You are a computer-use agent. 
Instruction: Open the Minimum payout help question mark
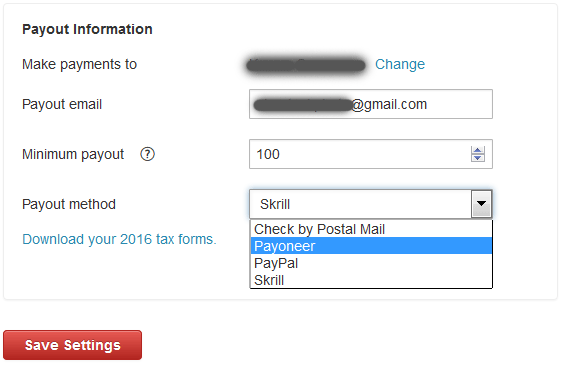coord(147,154)
